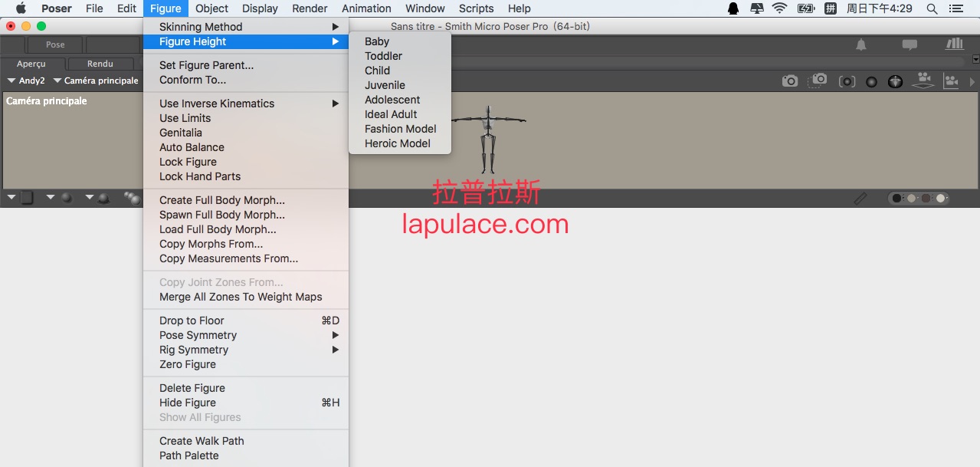Viewport: 980px width, 467px height.
Task: Select Heroic Model figure height
Action: click(400, 143)
